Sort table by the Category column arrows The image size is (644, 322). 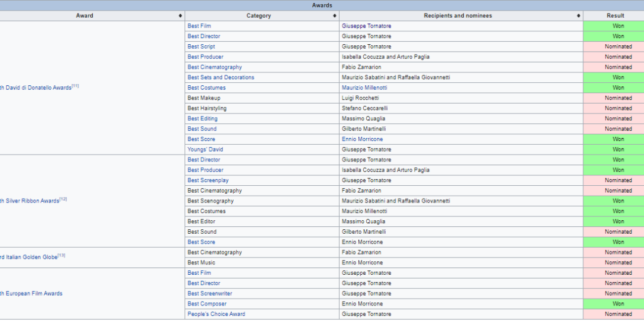pyautogui.click(x=335, y=15)
